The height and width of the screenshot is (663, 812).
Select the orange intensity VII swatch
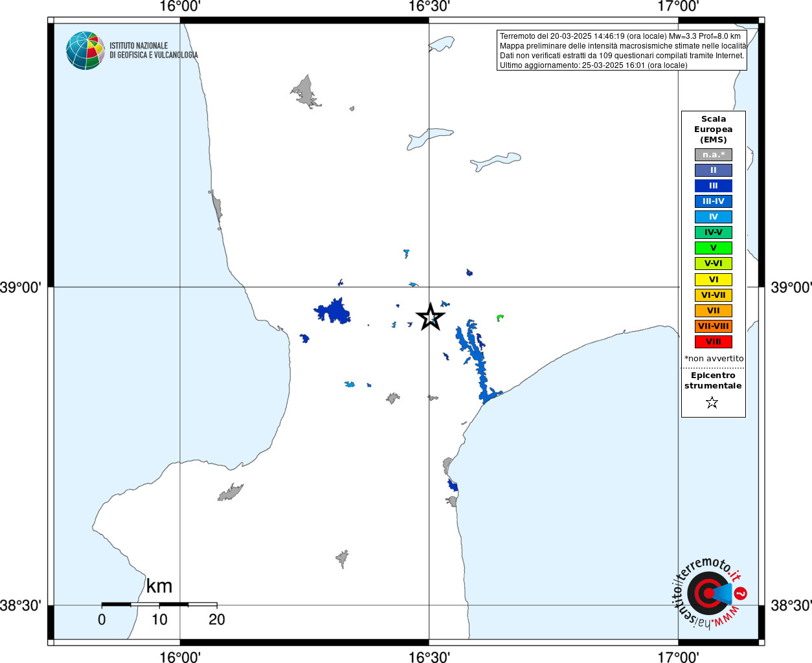(714, 311)
